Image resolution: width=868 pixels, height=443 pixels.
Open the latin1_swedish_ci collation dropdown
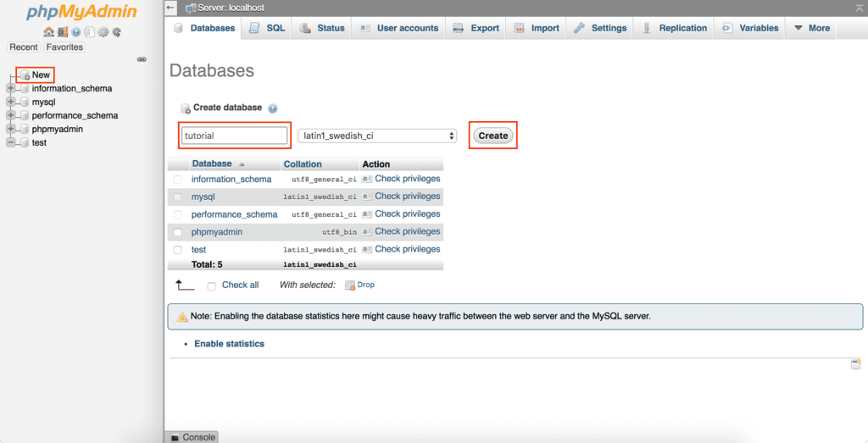pos(377,136)
